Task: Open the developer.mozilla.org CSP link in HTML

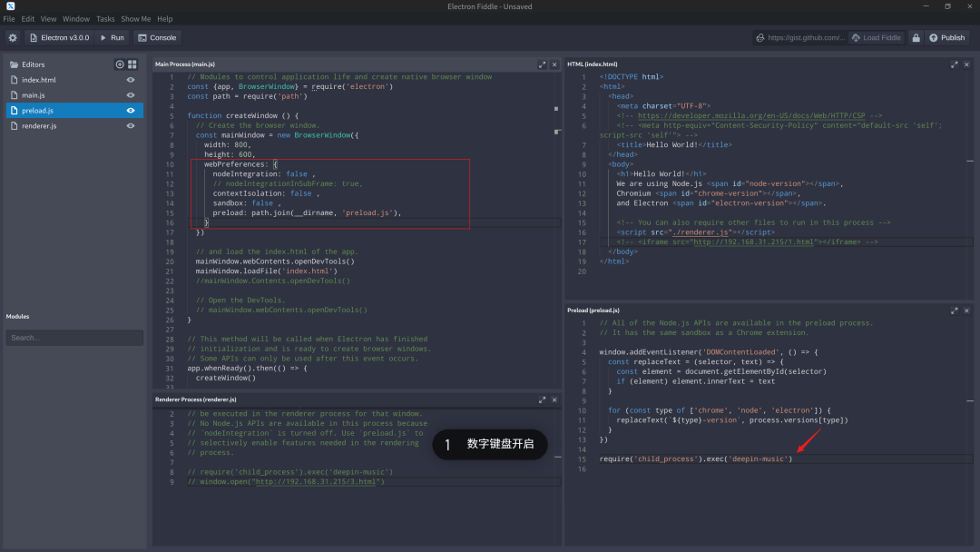Action: 751,115
